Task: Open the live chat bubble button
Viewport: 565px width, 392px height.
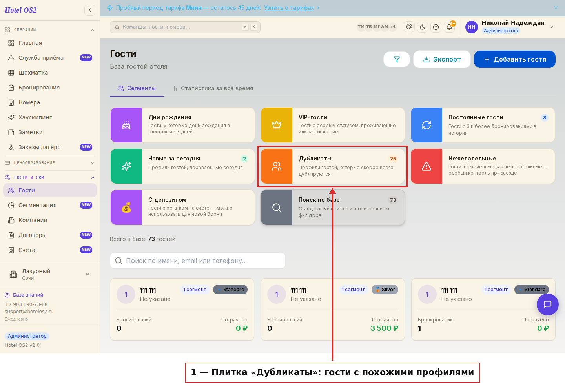Action: point(548,304)
